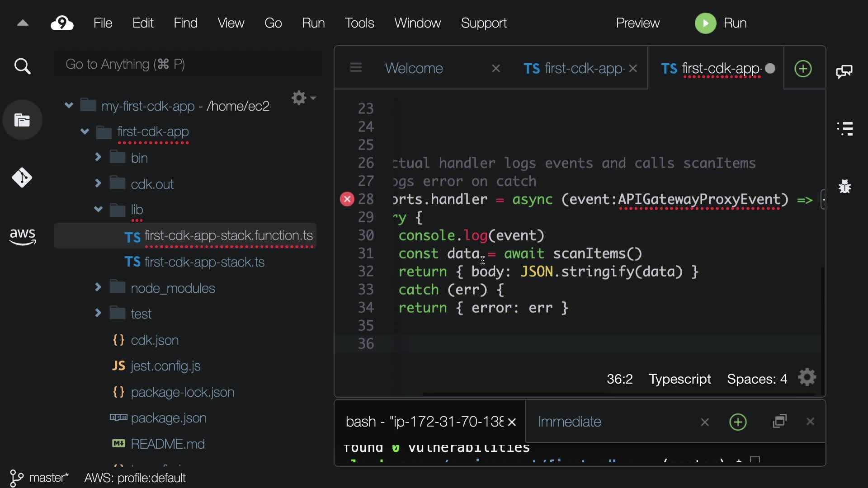Screen dimensions: 868x488
Task: Expand the node_modules folder
Action: 98,287
